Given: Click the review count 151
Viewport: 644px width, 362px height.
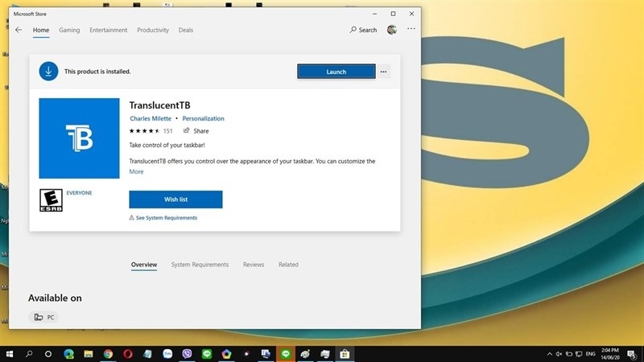Looking at the screenshot, I should point(168,131).
